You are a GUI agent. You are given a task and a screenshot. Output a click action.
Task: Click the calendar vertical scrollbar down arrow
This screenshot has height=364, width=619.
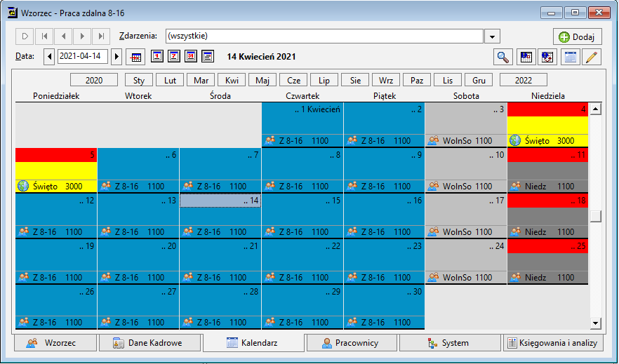pyautogui.click(x=596, y=323)
